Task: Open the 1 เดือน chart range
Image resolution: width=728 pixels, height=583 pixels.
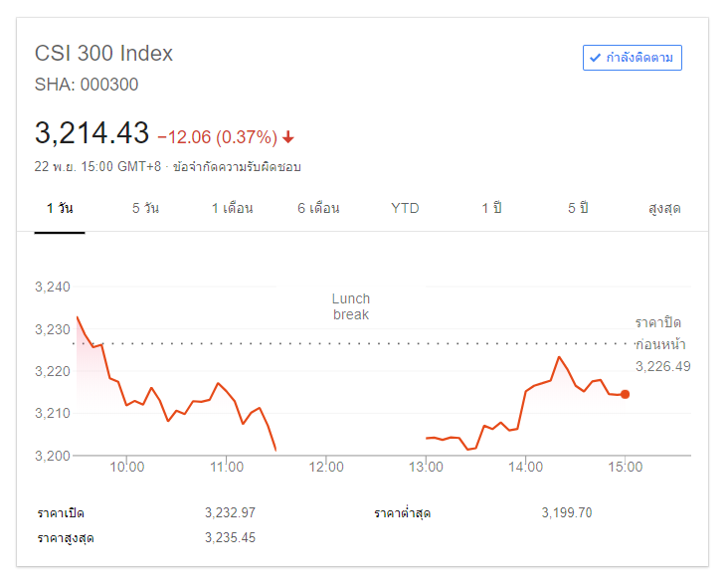Action: [x=232, y=208]
